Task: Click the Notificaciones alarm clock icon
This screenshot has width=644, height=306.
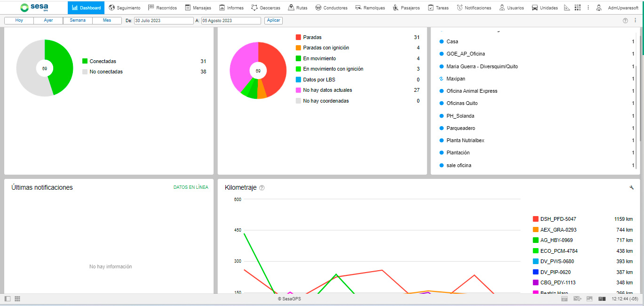Action: tap(460, 8)
